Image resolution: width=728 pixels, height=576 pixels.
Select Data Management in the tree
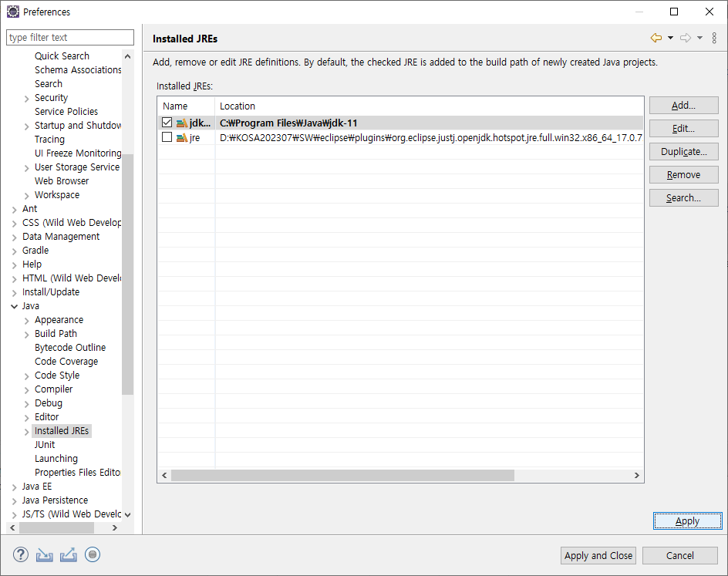[x=60, y=237]
